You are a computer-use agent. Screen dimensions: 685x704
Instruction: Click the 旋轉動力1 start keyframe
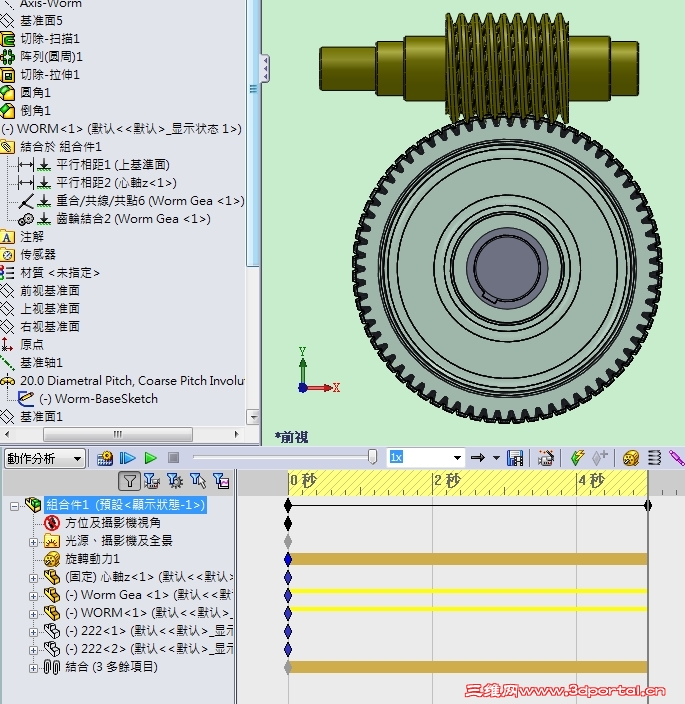[x=288, y=559]
